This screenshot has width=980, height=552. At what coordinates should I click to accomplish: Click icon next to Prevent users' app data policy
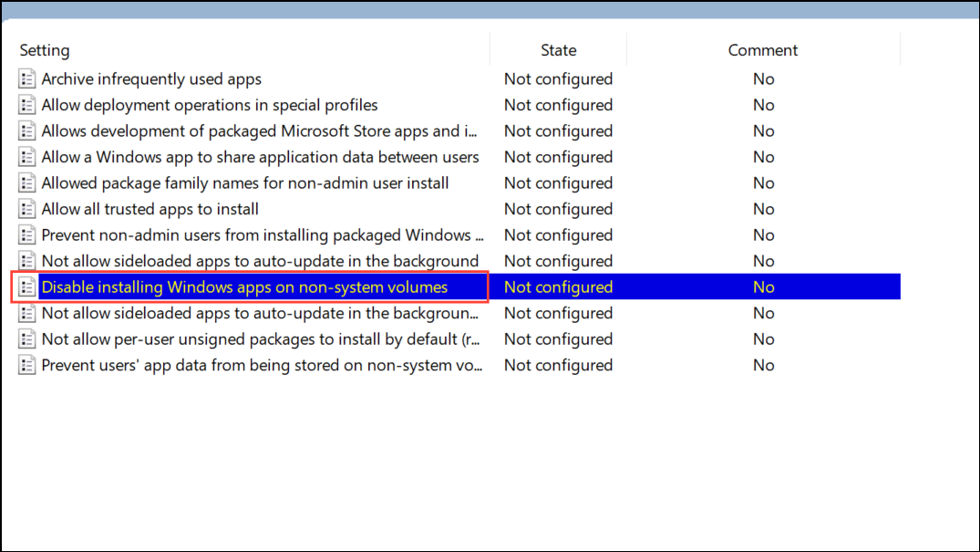[x=26, y=365]
